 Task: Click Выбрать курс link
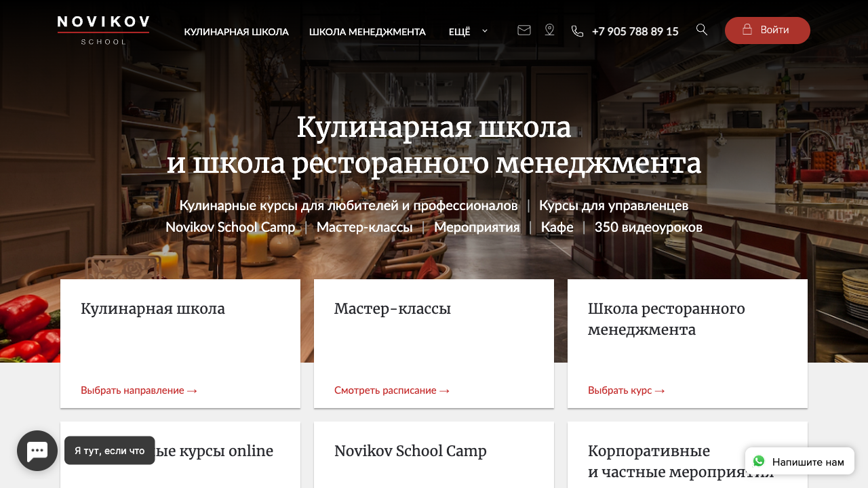[627, 390]
